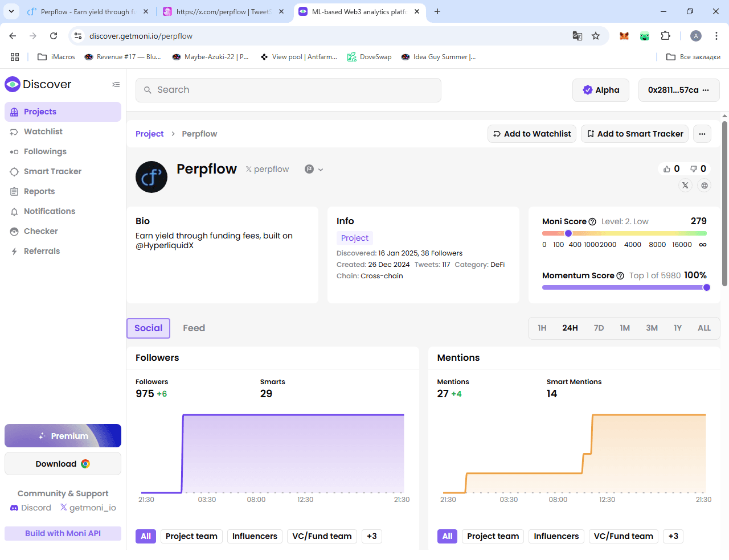Viewport: 729px width, 560px height.
Task: Click the Add to Smart Tracker button
Action: (x=634, y=134)
